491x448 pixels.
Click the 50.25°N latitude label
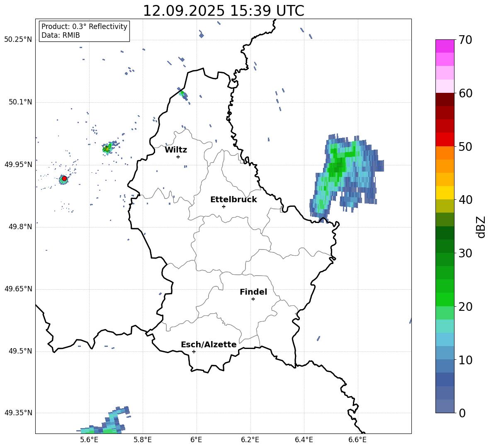18,39
